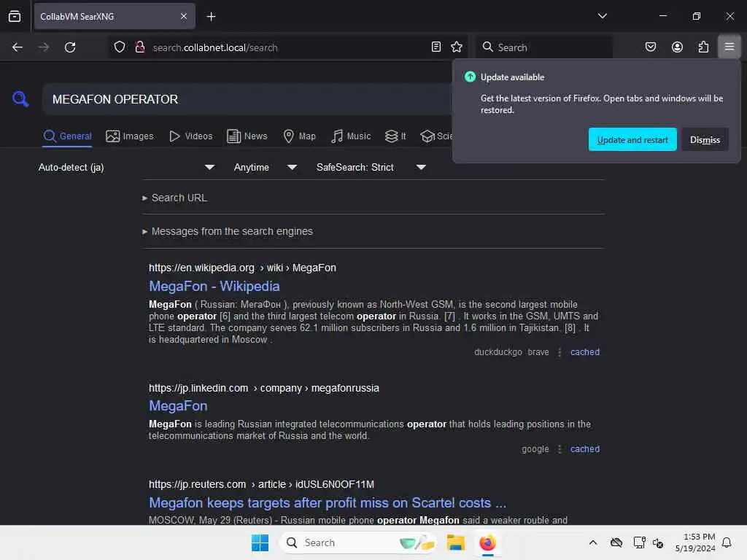Open the SafeSearch: Strict dropdown
747x560 pixels.
(371, 167)
